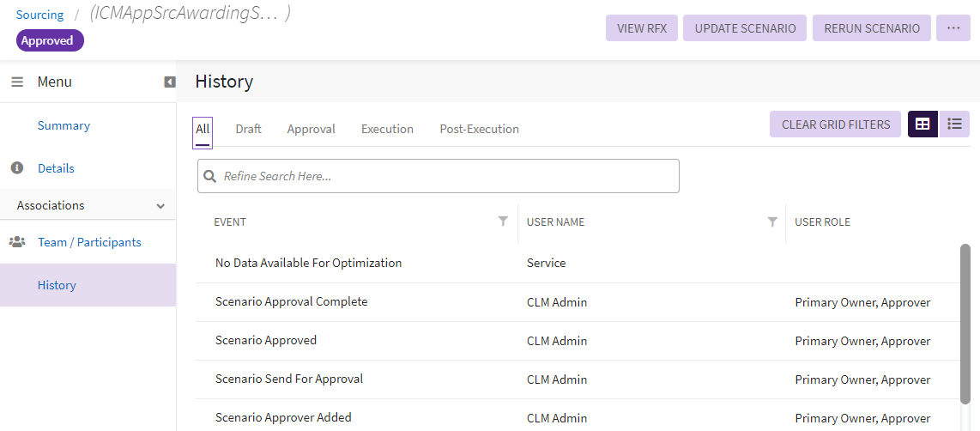Screen dimensions: 980x431
Task: Click the Details info icon
Action: [17, 168]
